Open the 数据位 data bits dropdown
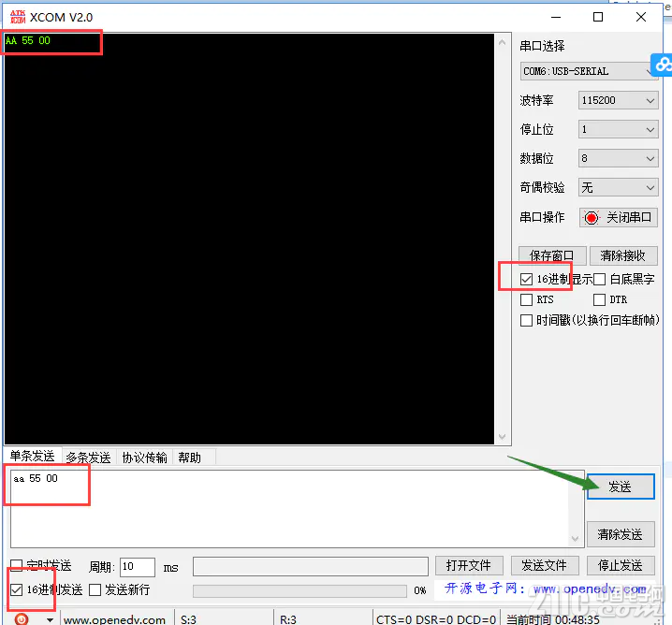672x625 pixels. (618, 158)
